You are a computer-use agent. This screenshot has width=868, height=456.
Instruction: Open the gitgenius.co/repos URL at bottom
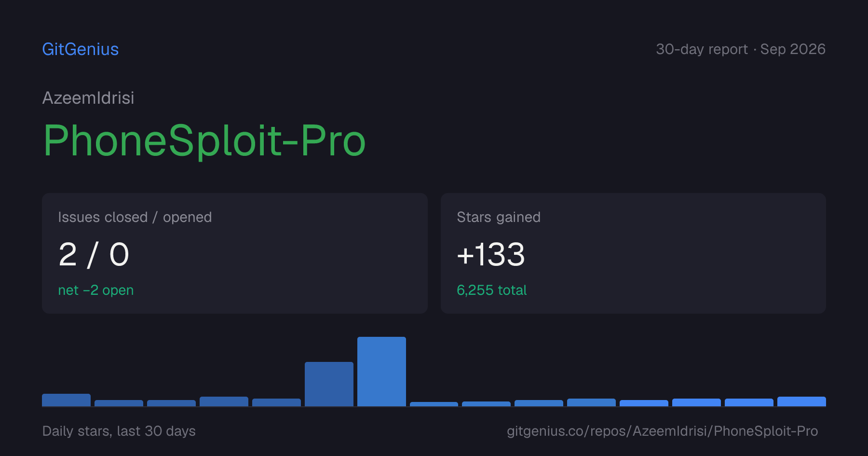[662, 431]
